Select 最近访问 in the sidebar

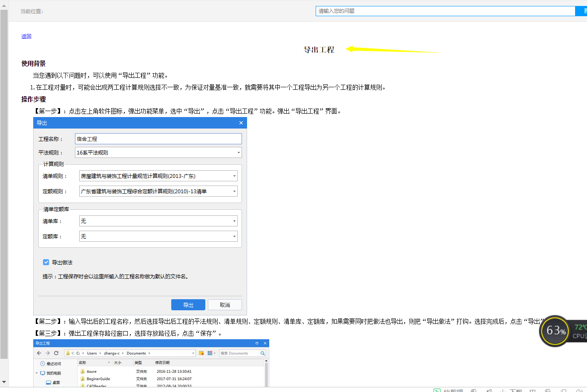54,364
